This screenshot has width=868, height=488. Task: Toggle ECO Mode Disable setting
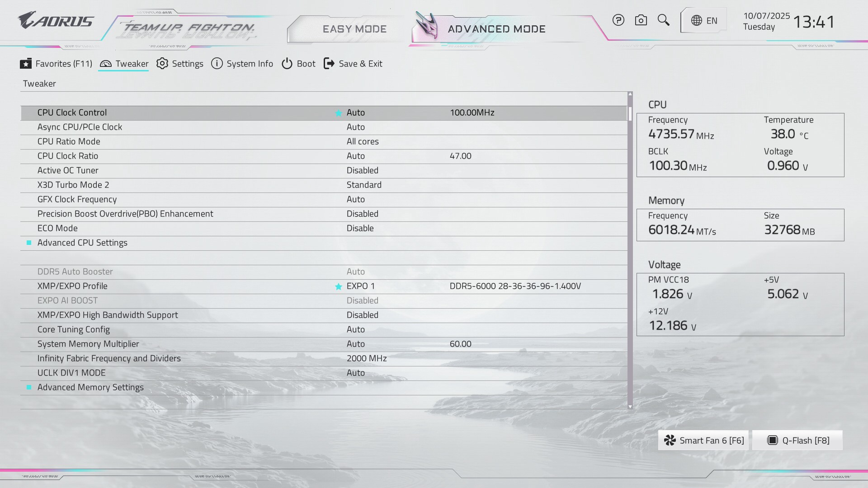[360, 228]
